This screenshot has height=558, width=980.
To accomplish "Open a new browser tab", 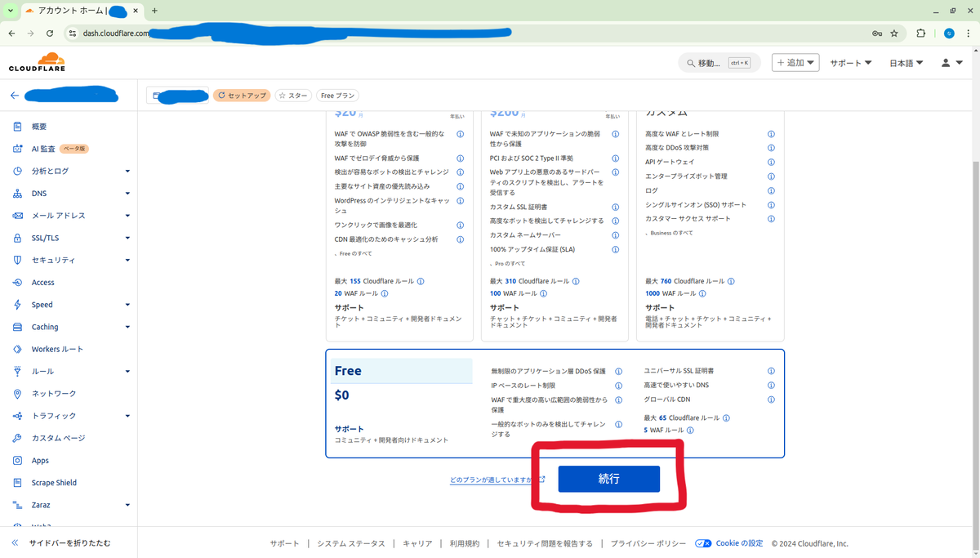I will (155, 11).
